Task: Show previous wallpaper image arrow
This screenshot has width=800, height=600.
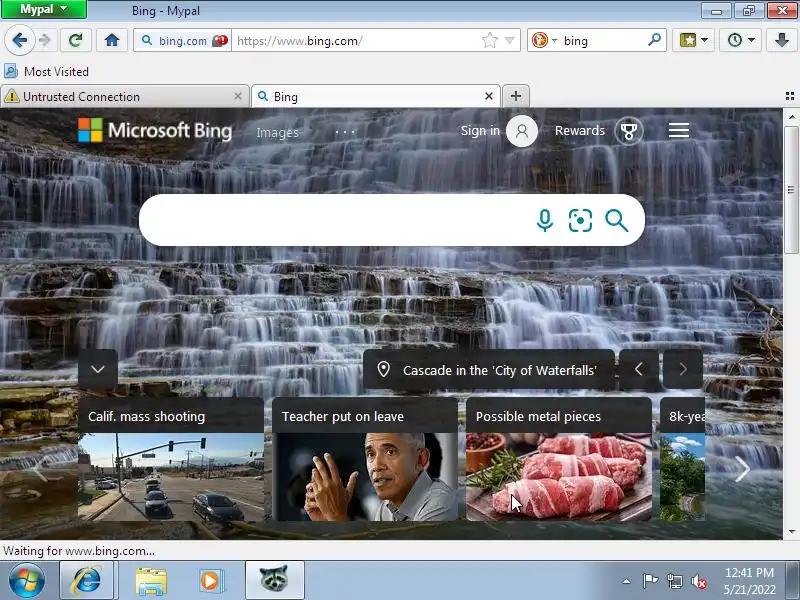Action: [x=639, y=369]
